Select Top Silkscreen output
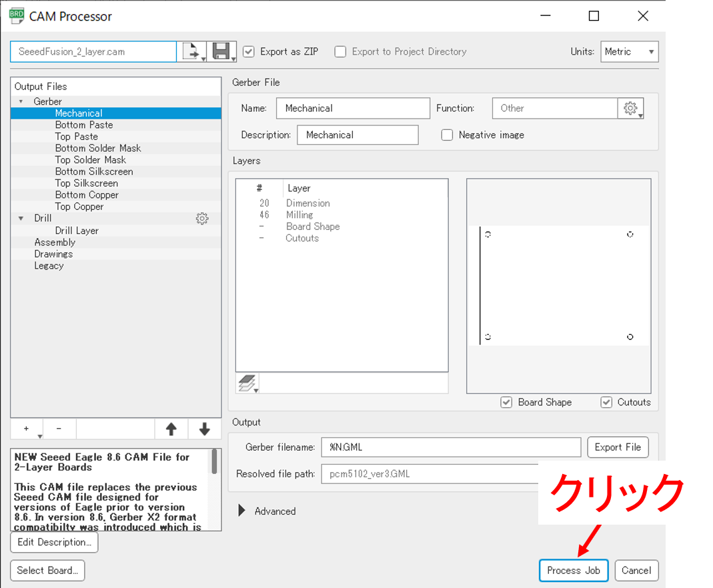The height and width of the screenshot is (588, 713). [116, 183]
